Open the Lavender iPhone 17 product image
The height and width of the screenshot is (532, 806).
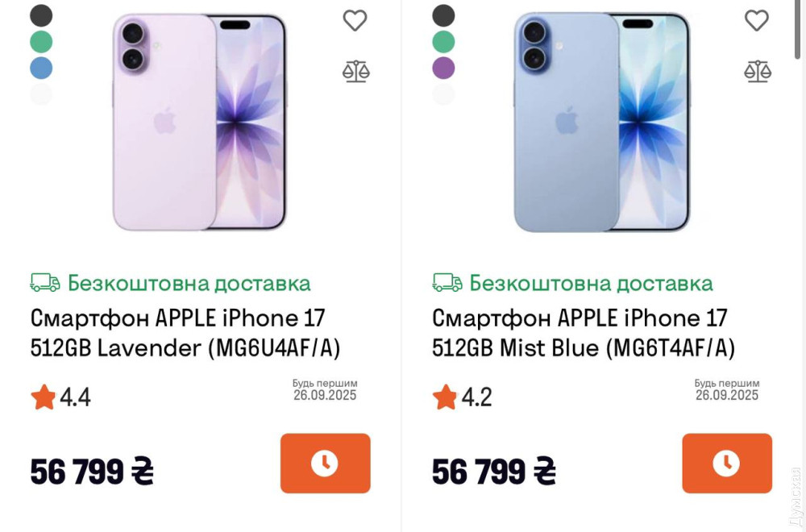(199, 123)
